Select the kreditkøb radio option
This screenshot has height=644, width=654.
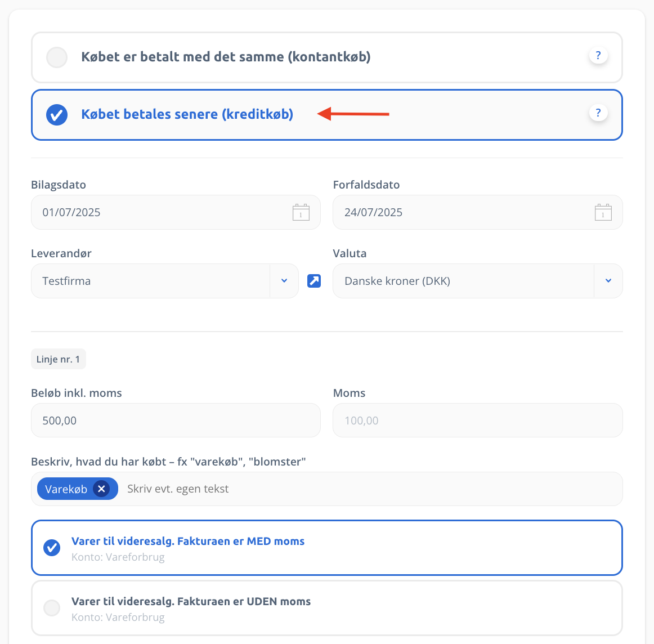tap(57, 115)
